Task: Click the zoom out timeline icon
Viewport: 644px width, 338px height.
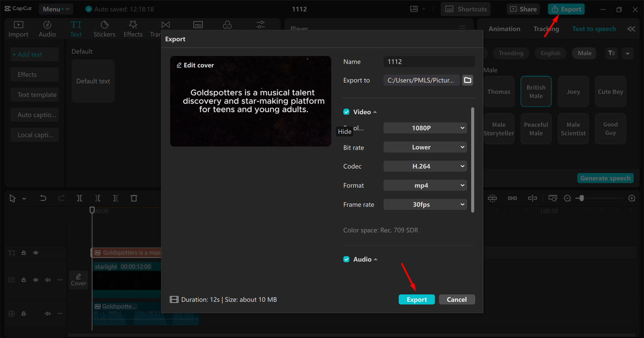Action: (x=568, y=198)
